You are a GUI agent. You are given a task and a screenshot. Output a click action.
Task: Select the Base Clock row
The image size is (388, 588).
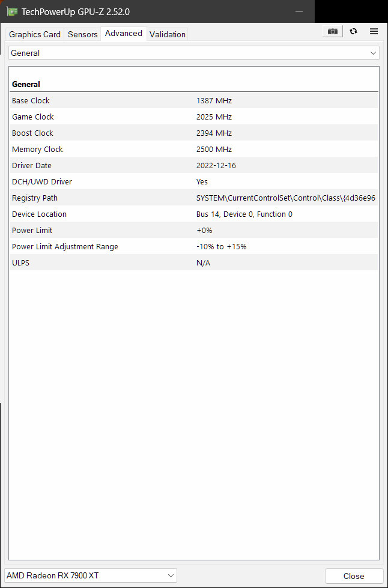194,101
